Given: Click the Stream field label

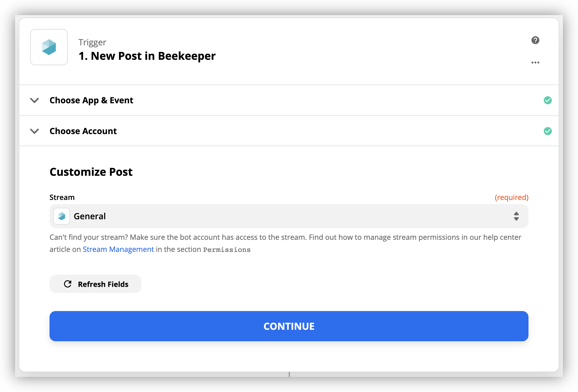Looking at the screenshot, I should pos(62,198).
